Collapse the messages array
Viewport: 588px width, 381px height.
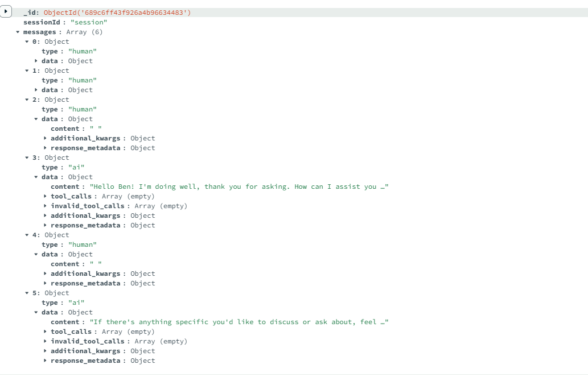point(18,32)
